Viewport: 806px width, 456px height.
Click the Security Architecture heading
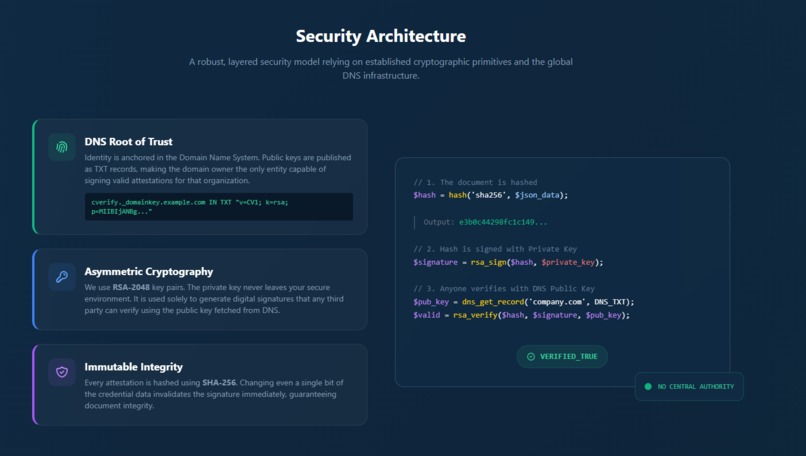381,36
